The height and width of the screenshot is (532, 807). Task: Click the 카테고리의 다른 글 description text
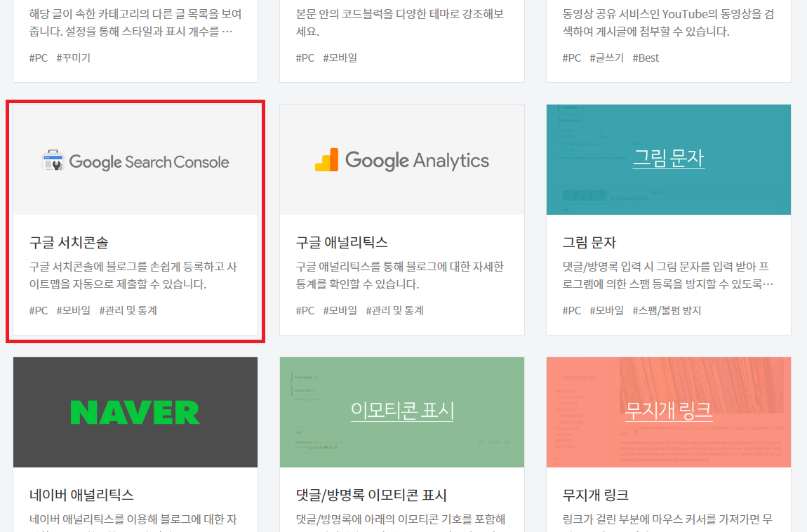click(135, 22)
